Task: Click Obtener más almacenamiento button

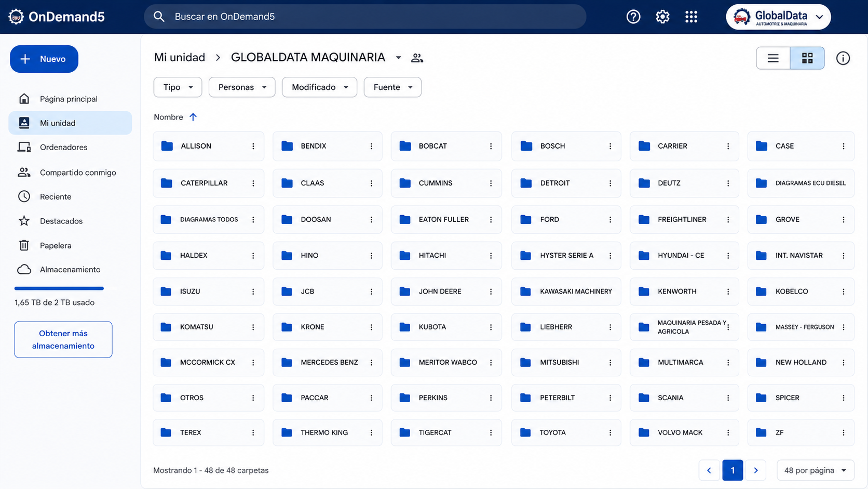Action: 63,339
